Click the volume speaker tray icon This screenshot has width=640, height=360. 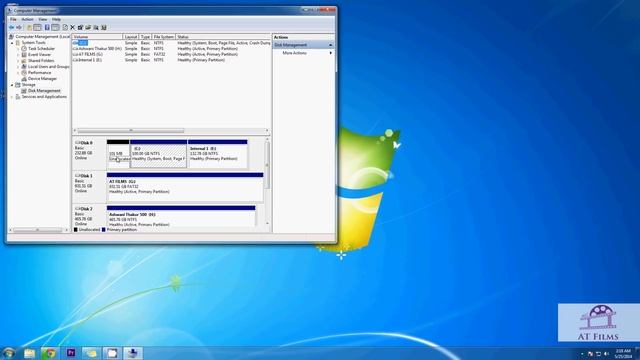[607, 354]
